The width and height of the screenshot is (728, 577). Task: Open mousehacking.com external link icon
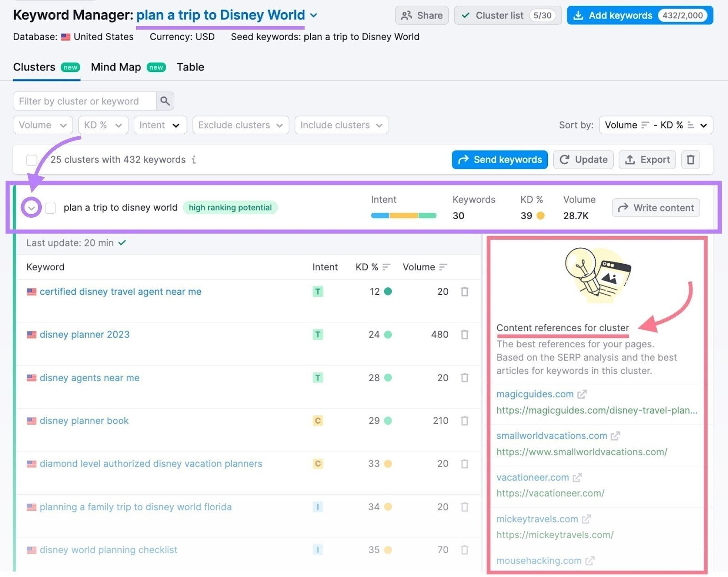point(590,561)
